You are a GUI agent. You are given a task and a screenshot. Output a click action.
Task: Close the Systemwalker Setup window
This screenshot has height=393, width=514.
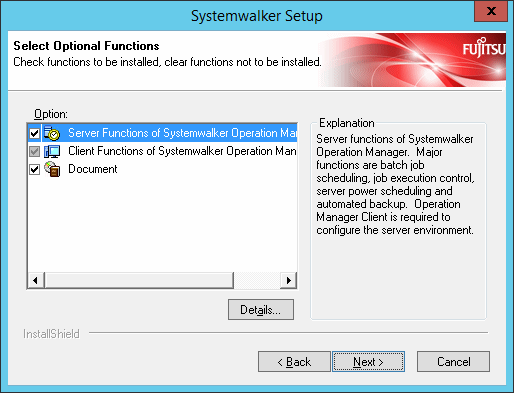coord(491,11)
